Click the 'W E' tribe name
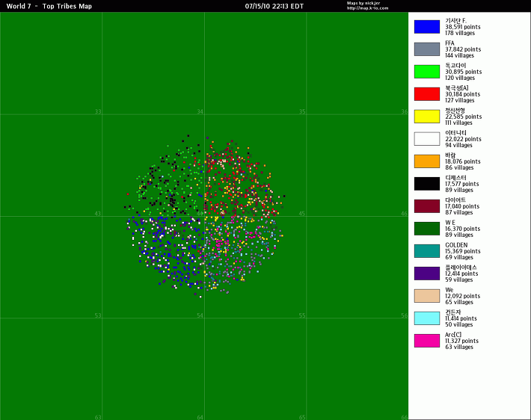 (x=450, y=223)
